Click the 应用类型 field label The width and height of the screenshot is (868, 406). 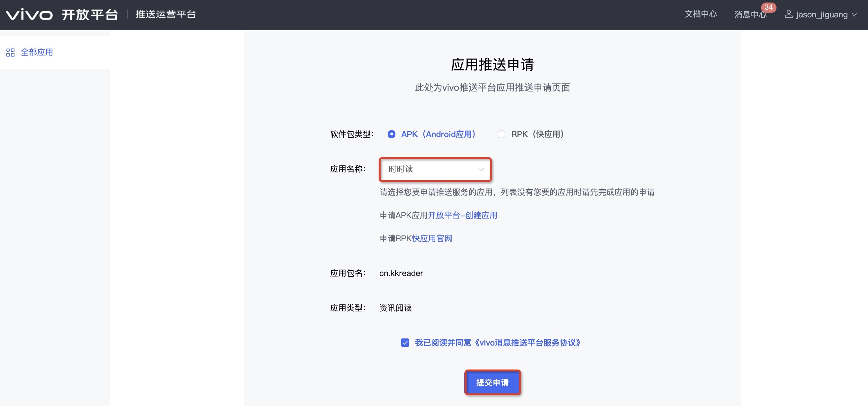348,308
